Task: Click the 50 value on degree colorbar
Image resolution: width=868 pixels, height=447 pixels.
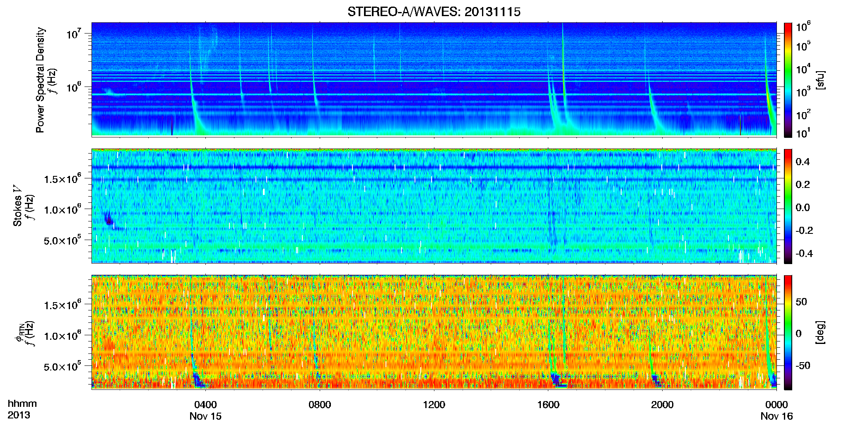Action: (801, 302)
